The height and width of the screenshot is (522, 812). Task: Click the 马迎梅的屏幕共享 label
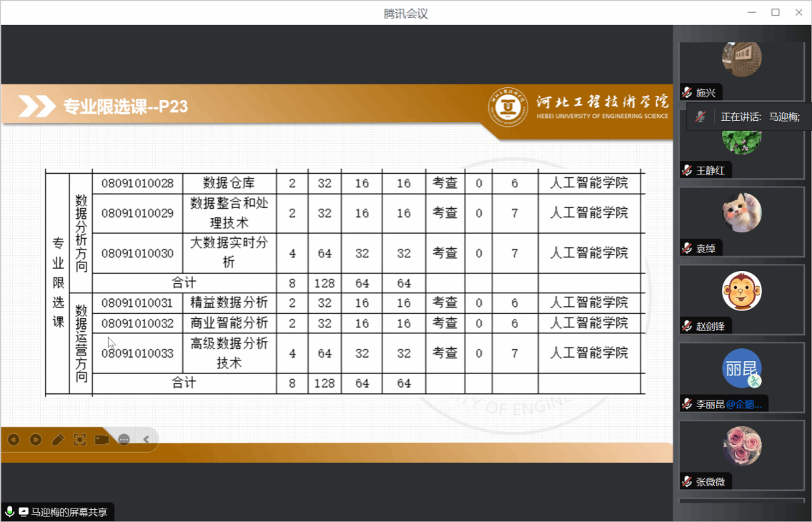(69, 512)
